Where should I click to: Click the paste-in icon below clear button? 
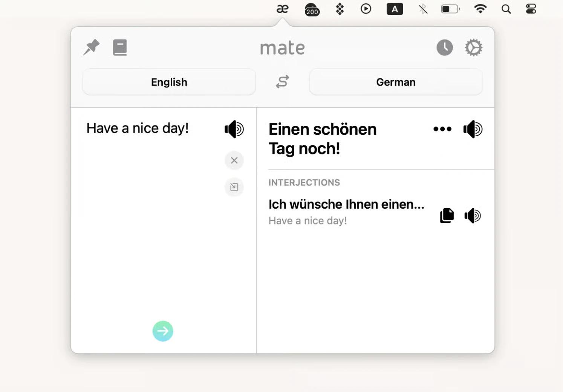[x=234, y=187]
